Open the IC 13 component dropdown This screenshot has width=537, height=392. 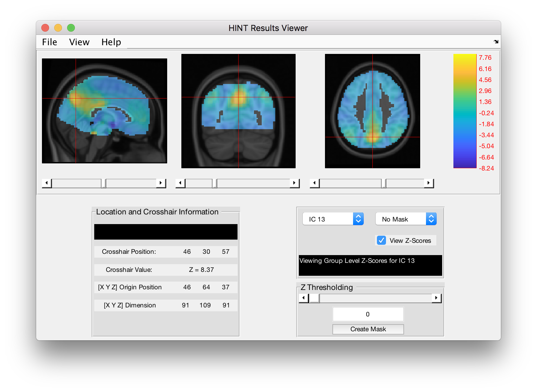333,219
